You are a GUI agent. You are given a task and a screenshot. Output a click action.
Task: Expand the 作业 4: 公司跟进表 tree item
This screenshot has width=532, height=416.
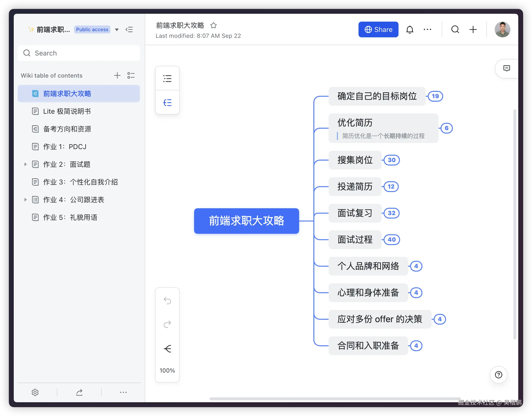click(x=25, y=200)
